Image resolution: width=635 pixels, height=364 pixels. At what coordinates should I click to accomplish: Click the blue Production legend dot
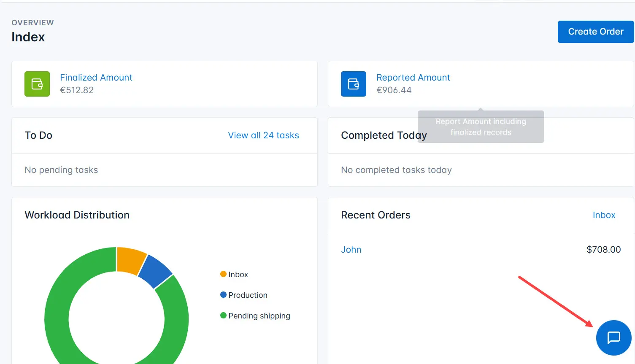coord(223,295)
